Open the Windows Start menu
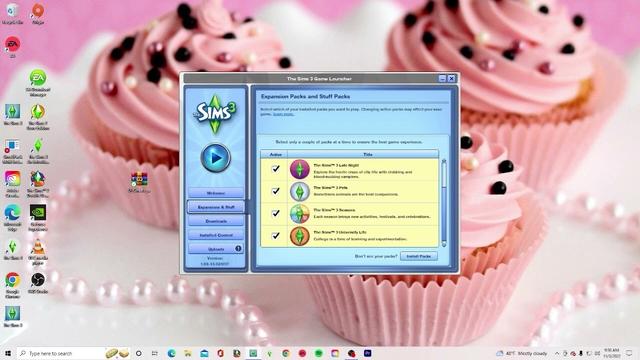The width and height of the screenshot is (640, 360). coord(7,353)
